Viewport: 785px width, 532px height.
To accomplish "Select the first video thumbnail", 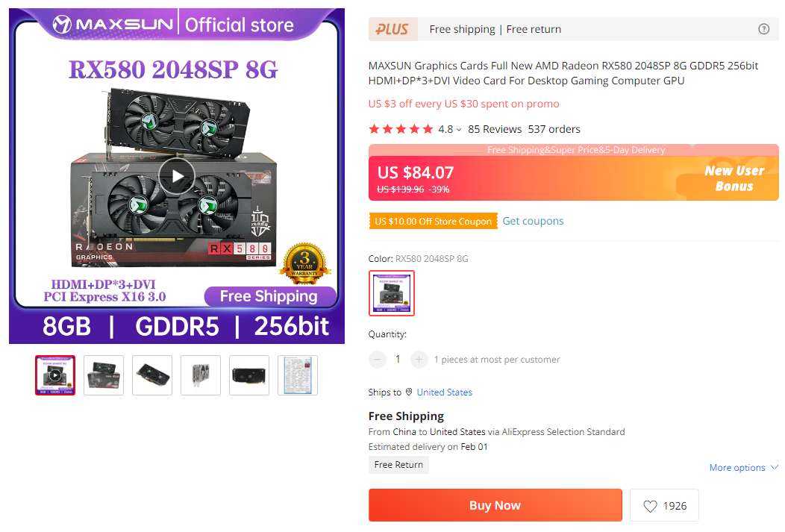I will [x=55, y=375].
